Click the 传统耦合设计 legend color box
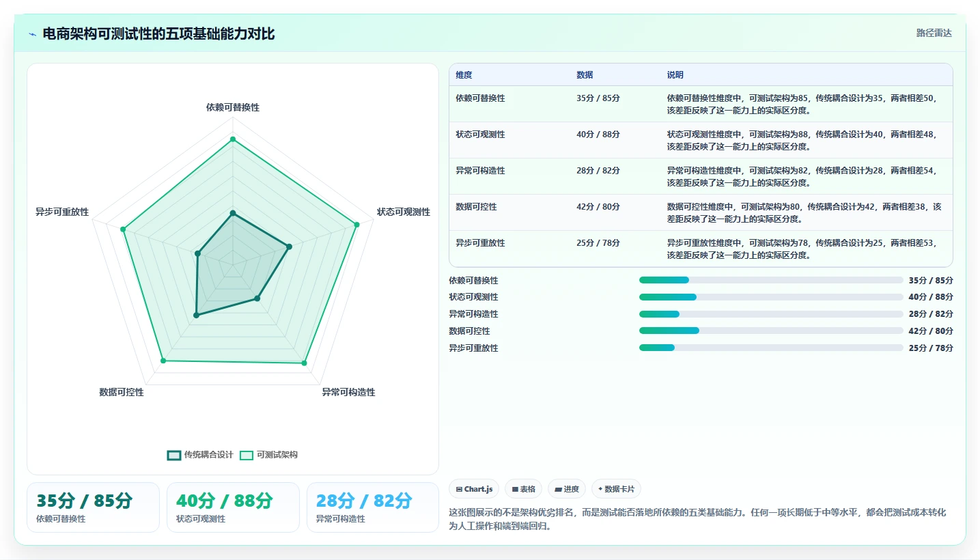 (x=174, y=455)
